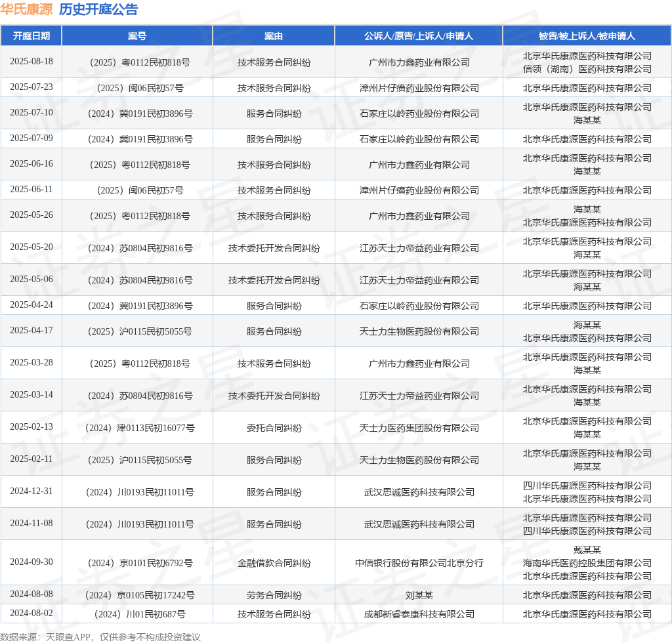Click the 数据来源 footer note
672x643 pixels.
click(x=100, y=637)
